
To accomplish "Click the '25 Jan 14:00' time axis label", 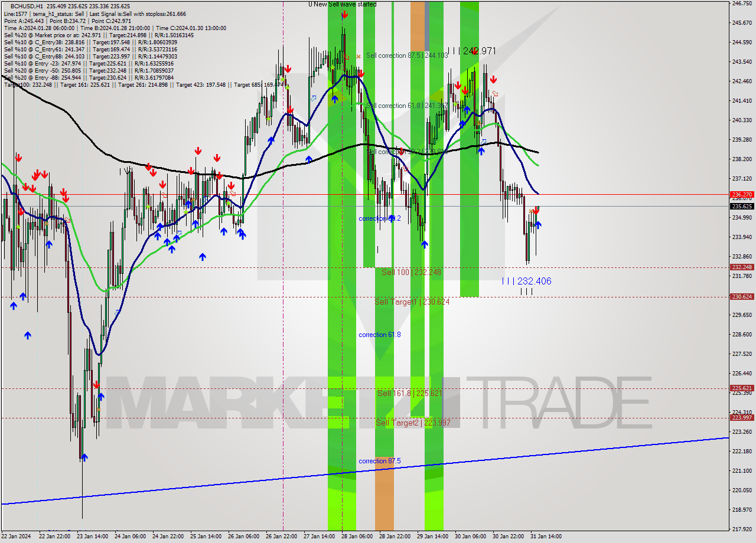I will [206, 537].
